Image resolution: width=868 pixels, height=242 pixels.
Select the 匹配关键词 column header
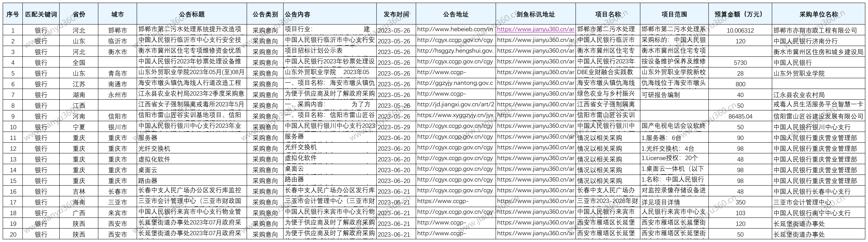click(x=41, y=14)
